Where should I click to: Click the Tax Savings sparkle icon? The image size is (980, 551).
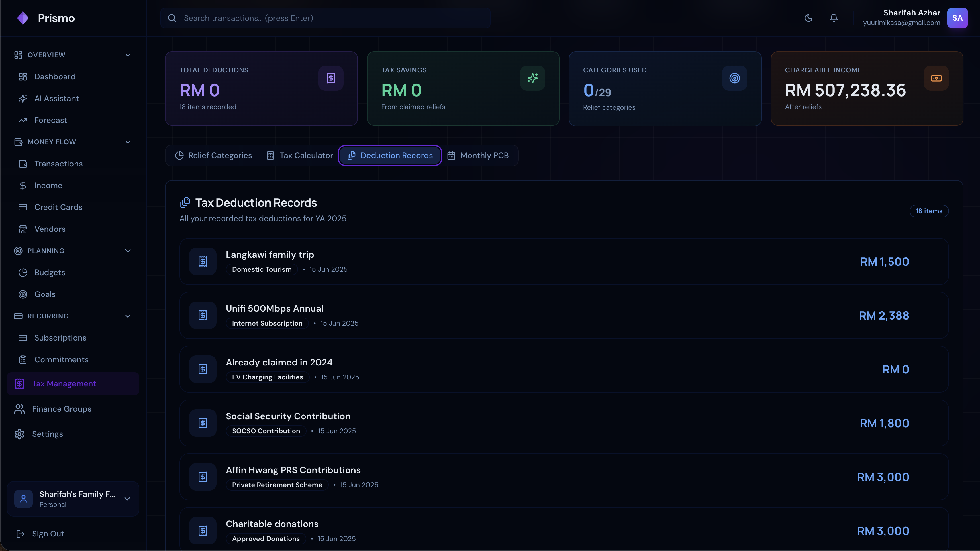[532, 78]
